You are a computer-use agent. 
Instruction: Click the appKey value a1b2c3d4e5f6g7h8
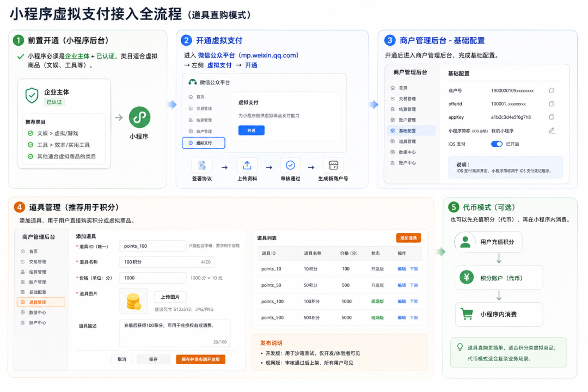tap(511, 117)
